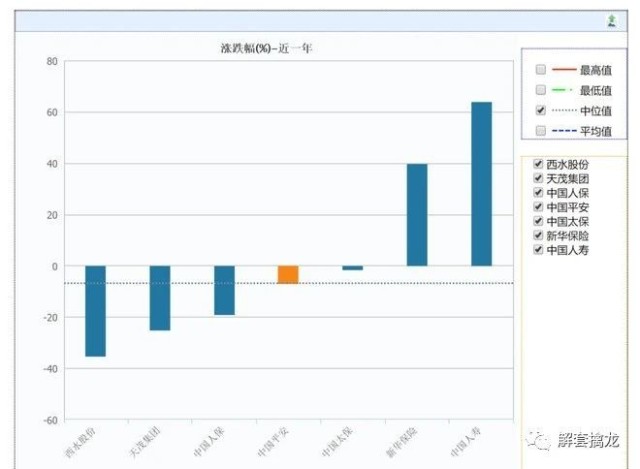The height and width of the screenshot is (469, 640).
Task: Uncheck the 中国人寿 series checkbox
Action: 538,250
